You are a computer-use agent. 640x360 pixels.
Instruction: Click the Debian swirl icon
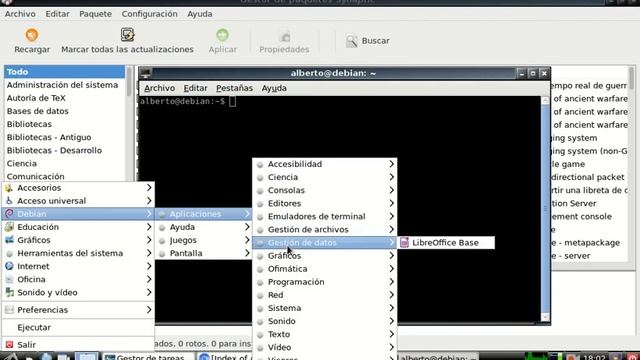pyautogui.click(x=9, y=213)
